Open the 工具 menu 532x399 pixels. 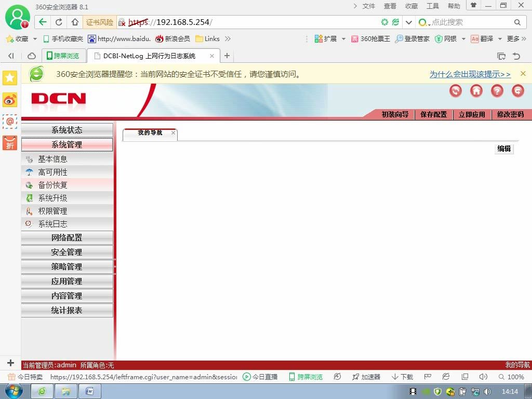pyautogui.click(x=433, y=6)
